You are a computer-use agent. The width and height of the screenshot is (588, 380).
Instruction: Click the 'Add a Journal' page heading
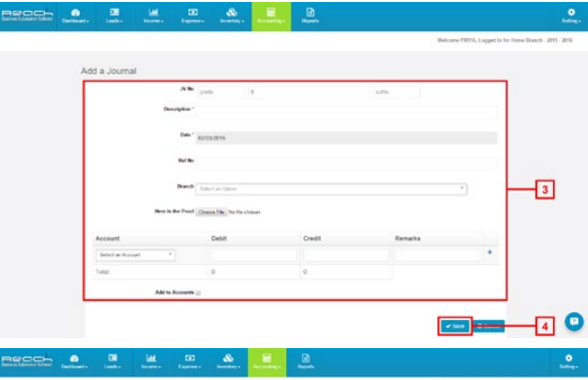(x=109, y=71)
